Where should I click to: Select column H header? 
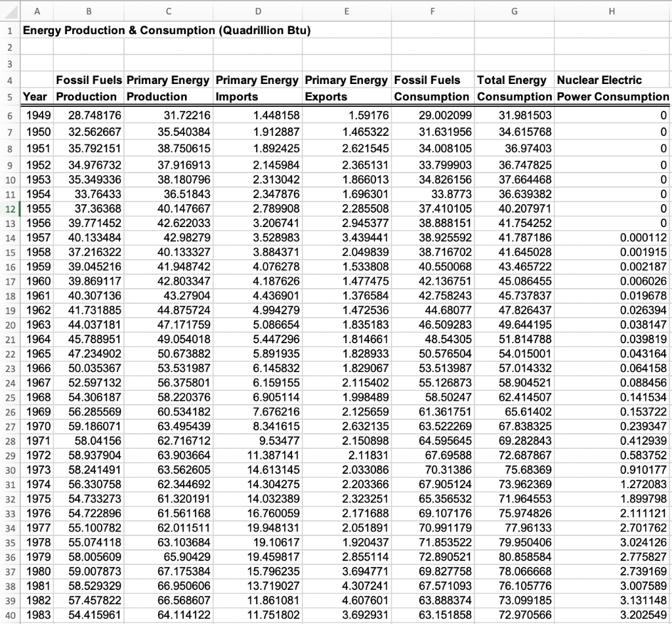[611, 11]
